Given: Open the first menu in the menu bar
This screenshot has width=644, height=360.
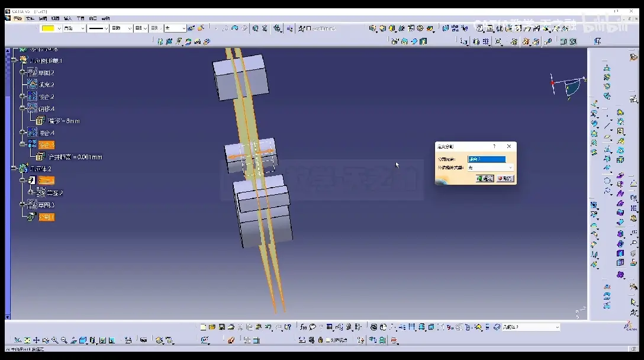Looking at the screenshot, I should 18,18.
